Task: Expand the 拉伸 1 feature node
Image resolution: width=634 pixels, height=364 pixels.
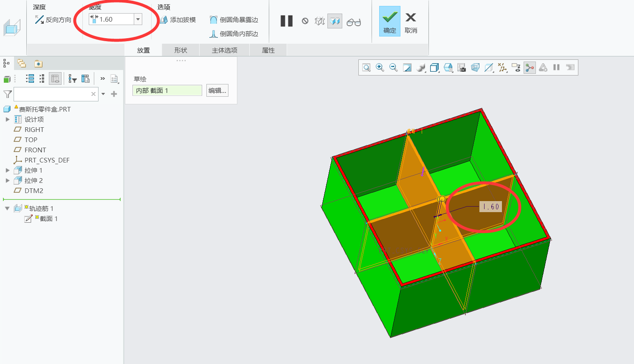Action: click(7, 170)
